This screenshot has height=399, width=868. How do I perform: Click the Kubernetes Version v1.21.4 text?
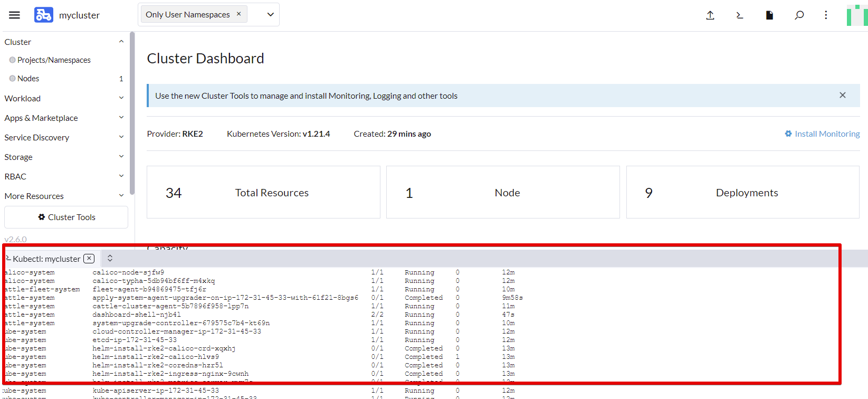(x=278, y=134)
